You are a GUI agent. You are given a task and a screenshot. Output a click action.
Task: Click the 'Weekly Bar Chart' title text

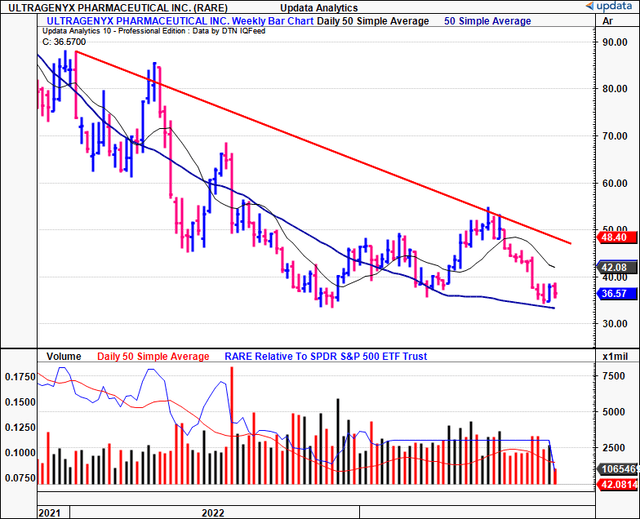coord(273,21)
